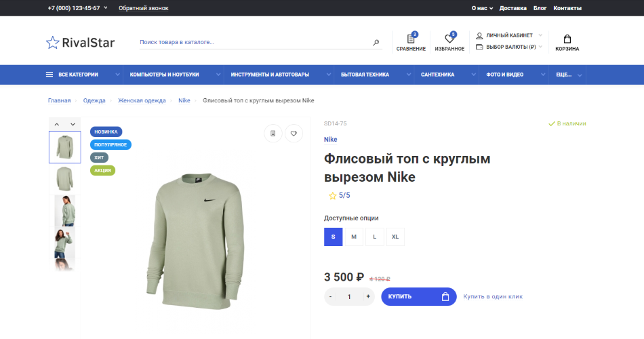Select thumbnail of model from behind
Viewport: 644px width, 339px height.
point(65,211)
